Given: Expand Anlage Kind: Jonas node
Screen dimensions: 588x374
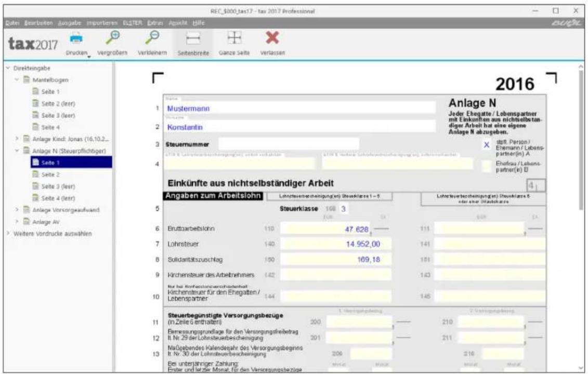Looking at the screenshot, I should [17, 139].
